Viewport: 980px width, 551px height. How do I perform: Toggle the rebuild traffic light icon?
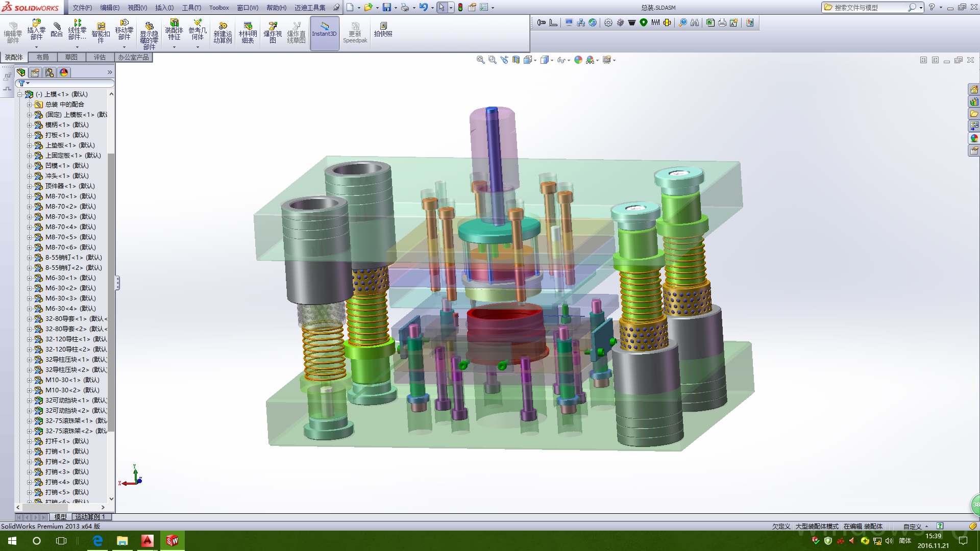[x=460, y=8]
